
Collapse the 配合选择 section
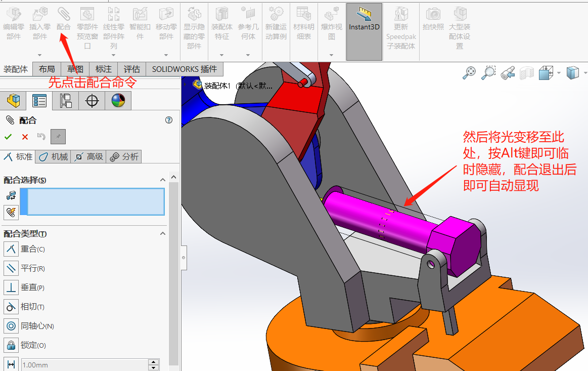pos(163,180)
